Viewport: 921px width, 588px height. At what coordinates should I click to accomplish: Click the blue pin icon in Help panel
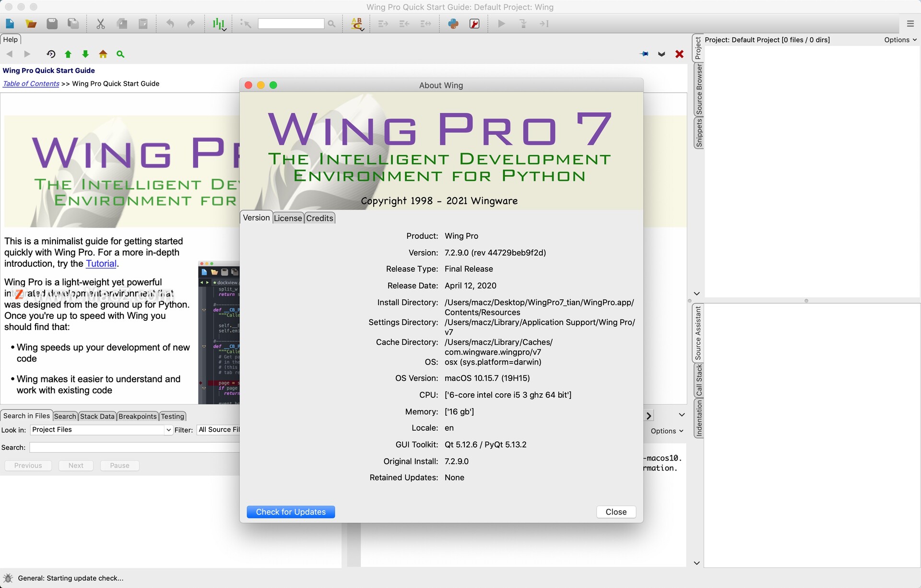coord(644,54)
